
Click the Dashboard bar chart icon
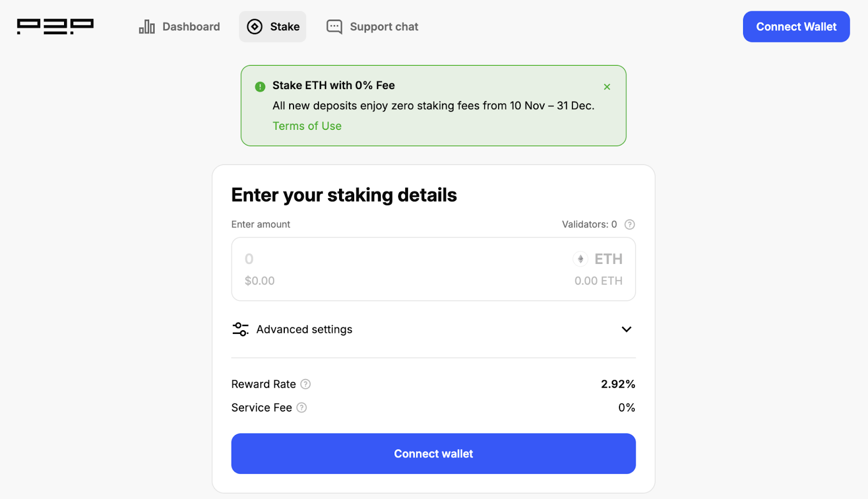click(x=146, y=27)
